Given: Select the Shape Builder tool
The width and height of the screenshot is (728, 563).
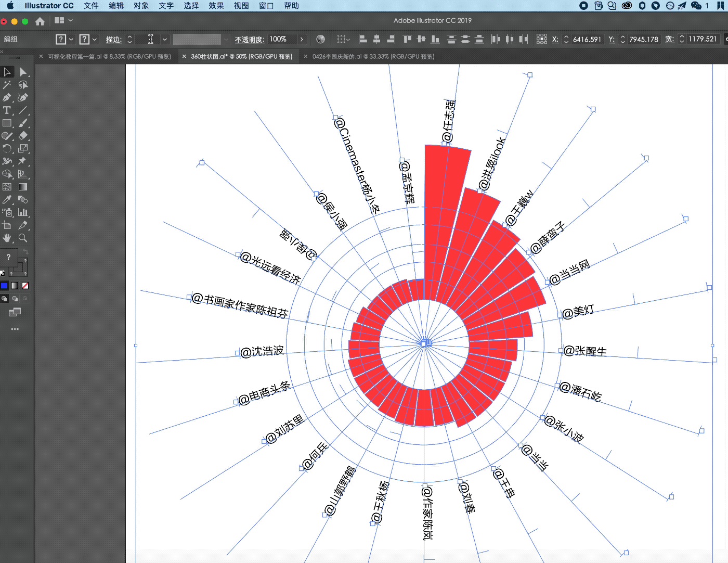Looking at the screenshot, I should [7, 174].
